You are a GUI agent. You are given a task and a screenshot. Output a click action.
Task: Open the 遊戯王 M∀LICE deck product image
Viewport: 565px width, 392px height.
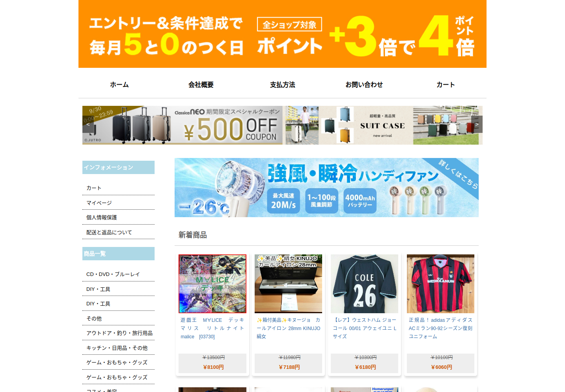pos(212,284)
